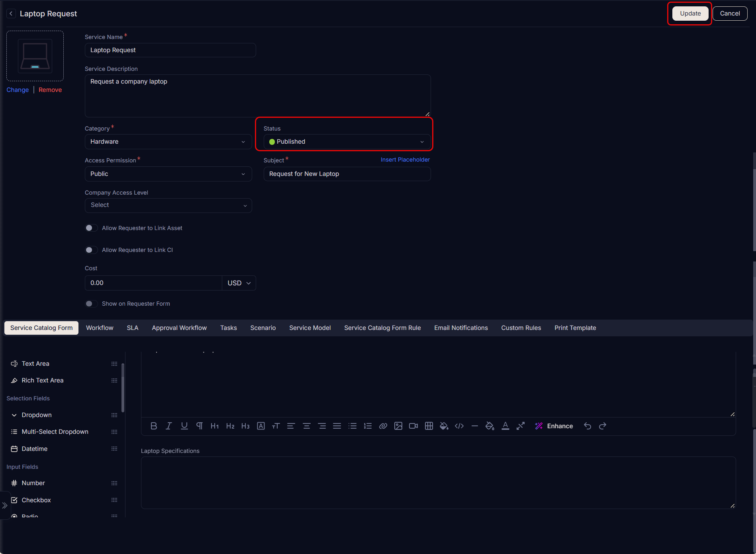The height and width of the screenshot is (554, 756).
Task: Insert an image into the editor
Action: 398,426
